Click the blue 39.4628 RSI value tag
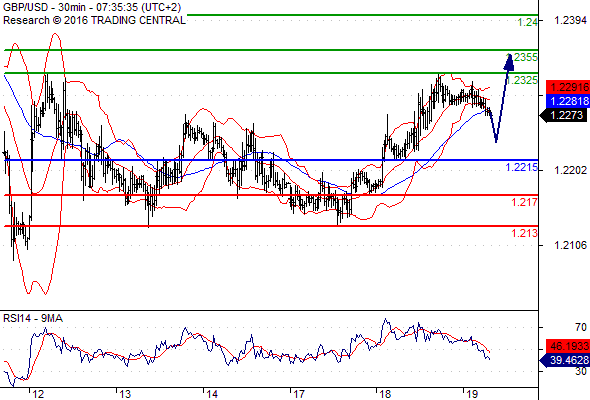The width and height of the screenshot is (590, 400). pyautogui.click(x=565, y=360)
